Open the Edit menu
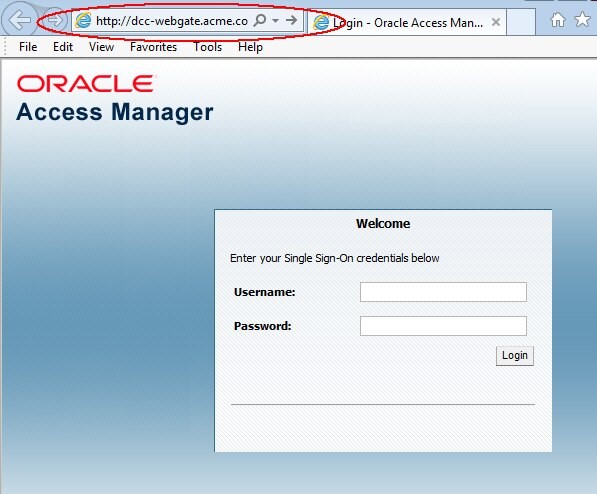Image resolution: width=597 pixels, height=494 pixels. tap(63, 47)
